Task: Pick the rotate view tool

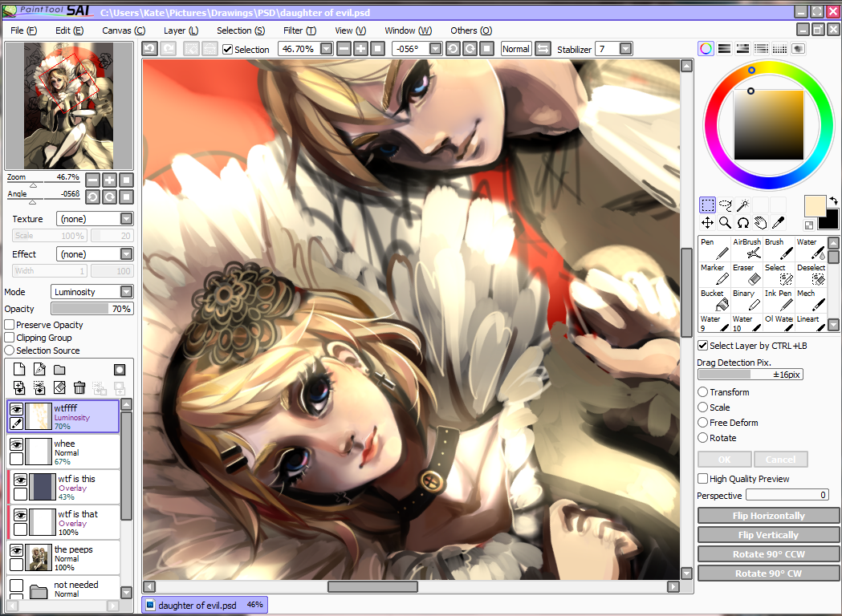Action: pos(742,223)
